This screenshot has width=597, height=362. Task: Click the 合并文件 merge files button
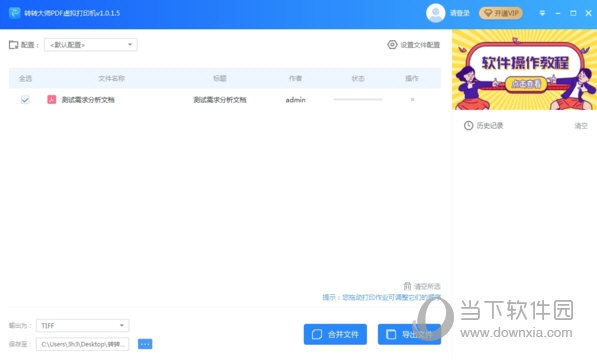[x=335, y=334]
